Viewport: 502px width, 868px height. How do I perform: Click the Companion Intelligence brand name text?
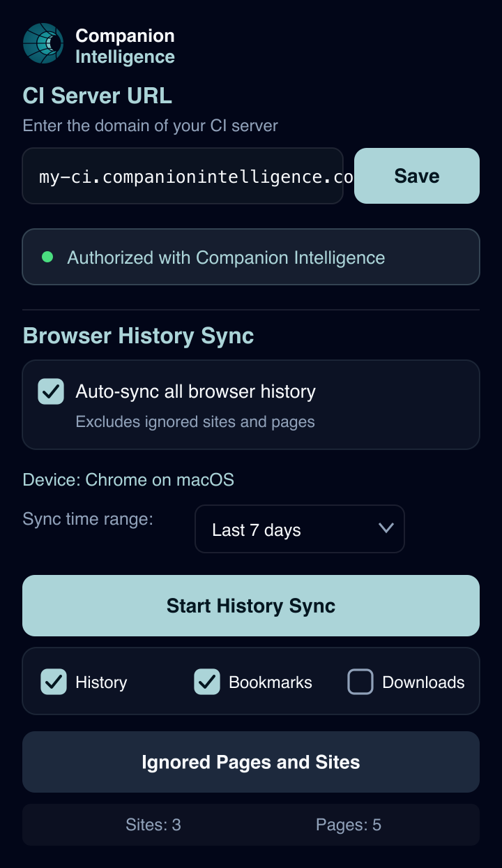tap(125, 46)
